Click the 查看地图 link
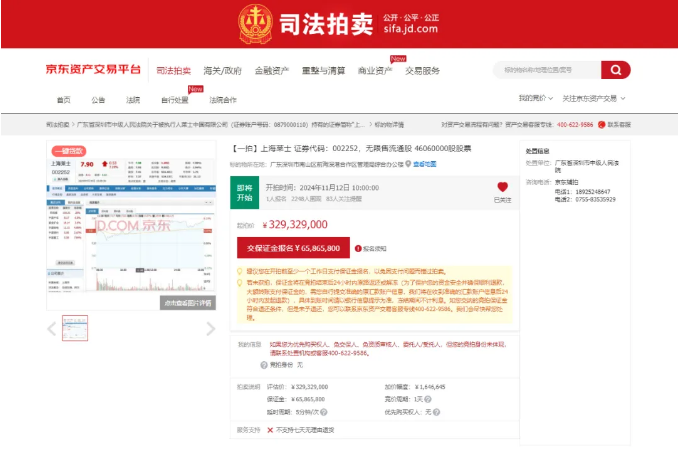The image size is (679, 453). click(424, 164)
